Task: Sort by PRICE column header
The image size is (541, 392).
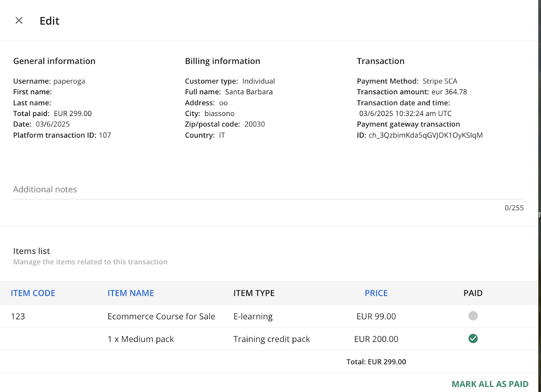Action: (376, 293)
